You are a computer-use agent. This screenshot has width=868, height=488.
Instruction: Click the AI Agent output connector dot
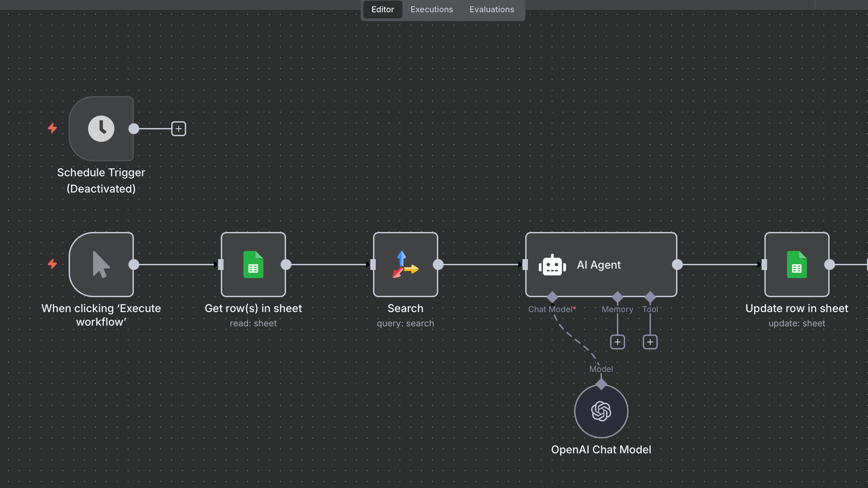point(677,265)
